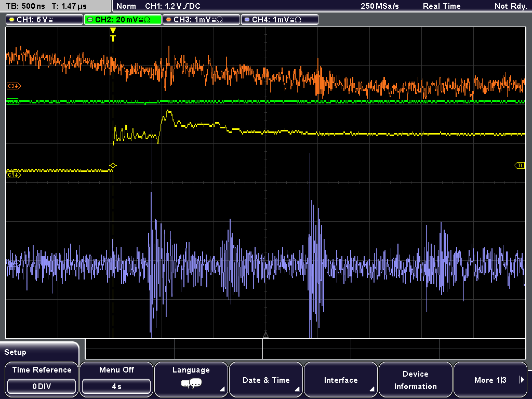
Task: Click the yellow trigger position T marker
Action: (x=113, y=34)
